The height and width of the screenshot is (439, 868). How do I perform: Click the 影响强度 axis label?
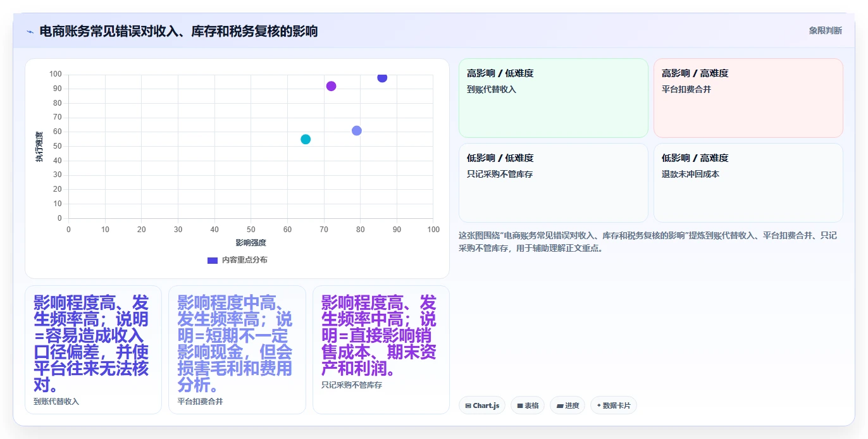(251, 243)
